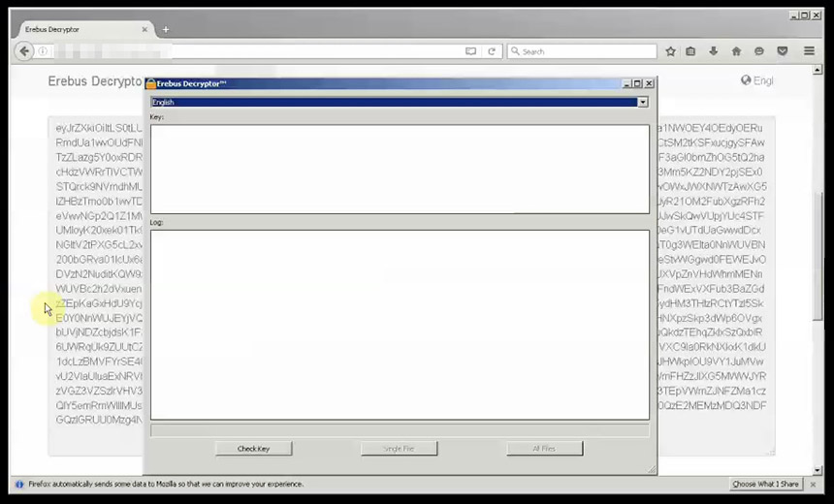834x504 pixels.
Task: Click inside the Log text area
Action: [x=400, y=325]
